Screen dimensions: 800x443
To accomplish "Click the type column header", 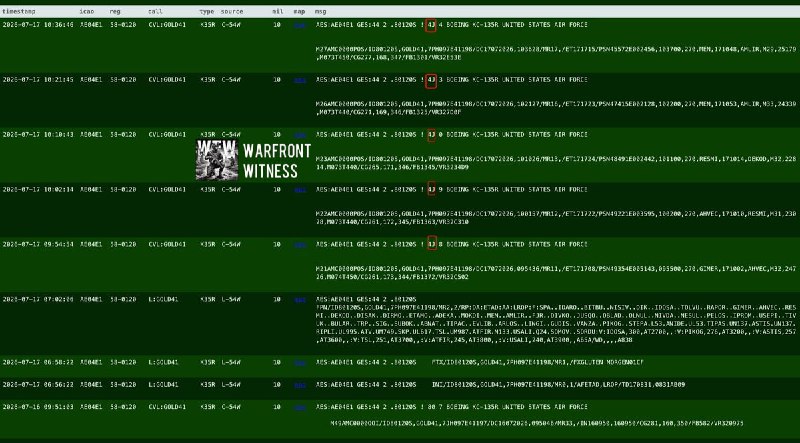I will click(x=207, y=11).
